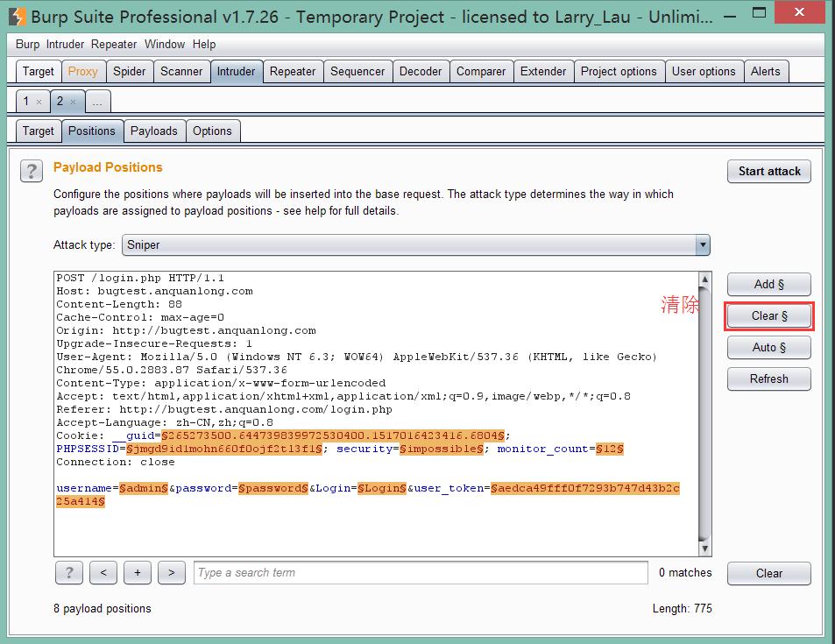Click the §12§ monitor_count payload marker
This screenshot has width=835, height=644.
(610, 449)
